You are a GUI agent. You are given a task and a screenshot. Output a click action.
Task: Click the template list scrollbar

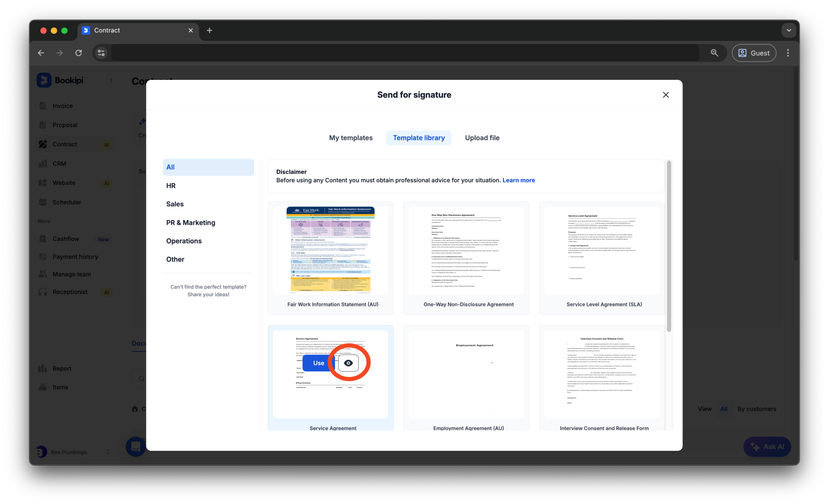click(669, 246)
